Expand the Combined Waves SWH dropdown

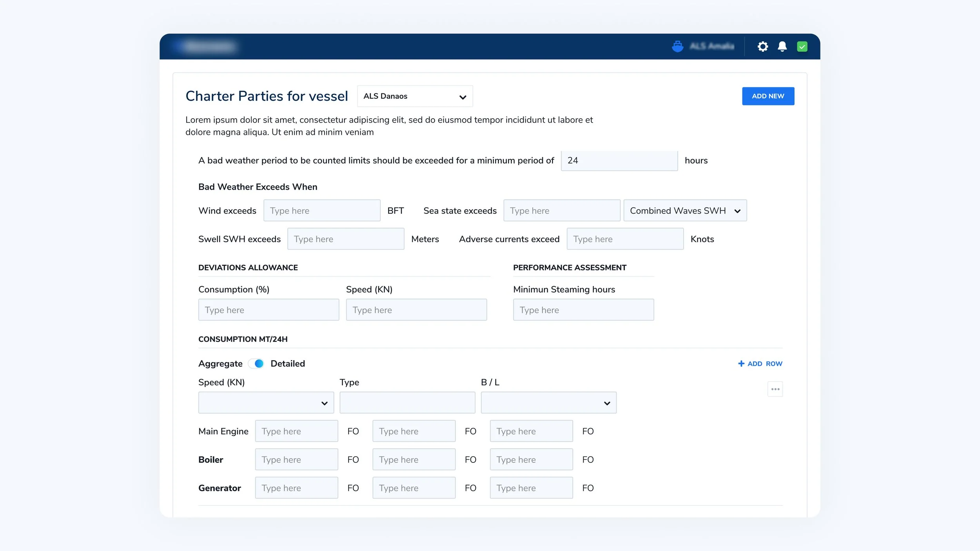(685, 211)
